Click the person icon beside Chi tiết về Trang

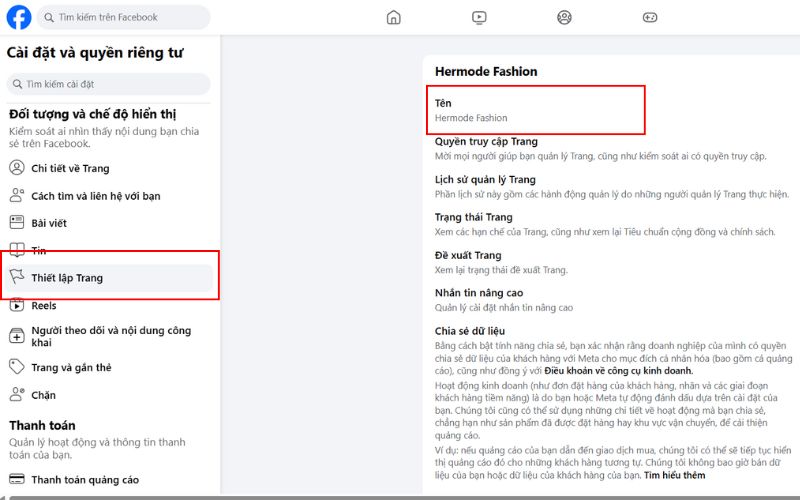point(17,167)
